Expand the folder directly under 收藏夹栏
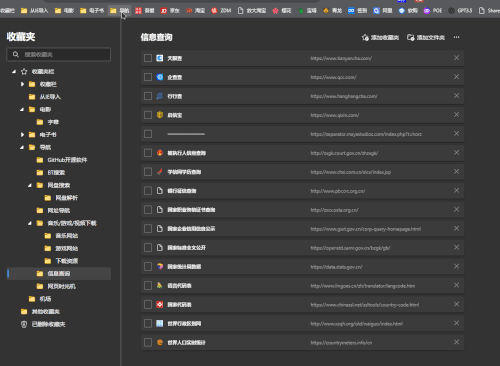 coord(22,84)
